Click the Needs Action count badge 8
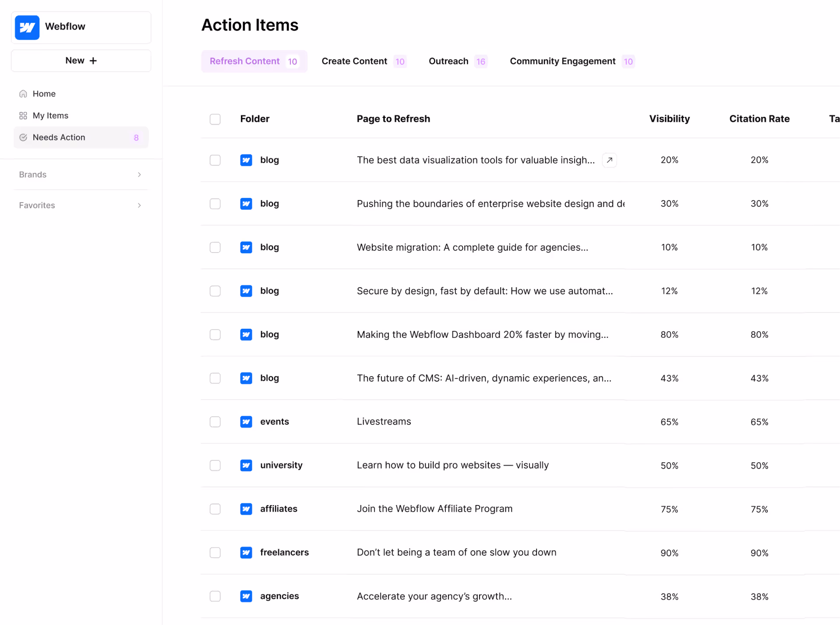Viewport: 840px width, 625px height. click(x=136, y=138)
